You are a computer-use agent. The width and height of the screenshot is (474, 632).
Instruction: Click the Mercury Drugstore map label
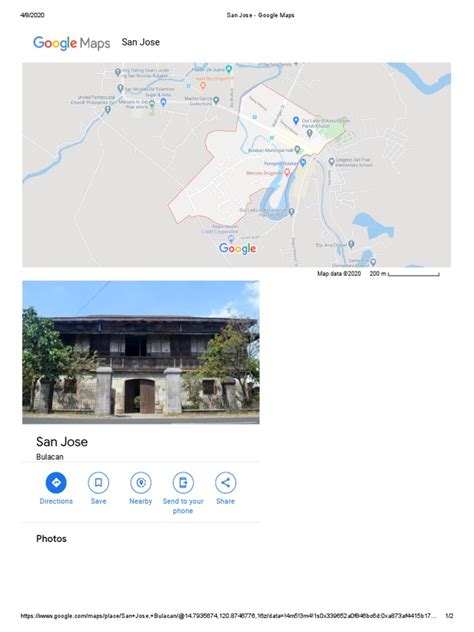pos(264,173)
